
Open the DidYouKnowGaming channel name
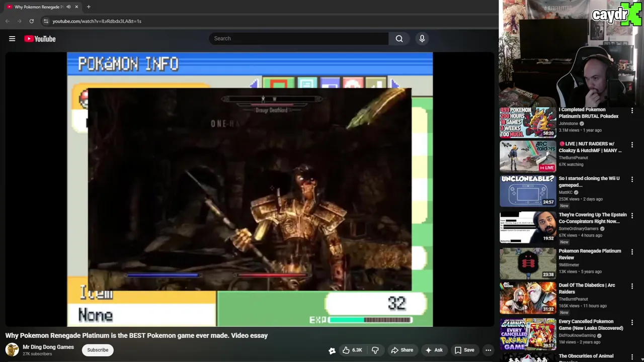[x=577, y=335]
